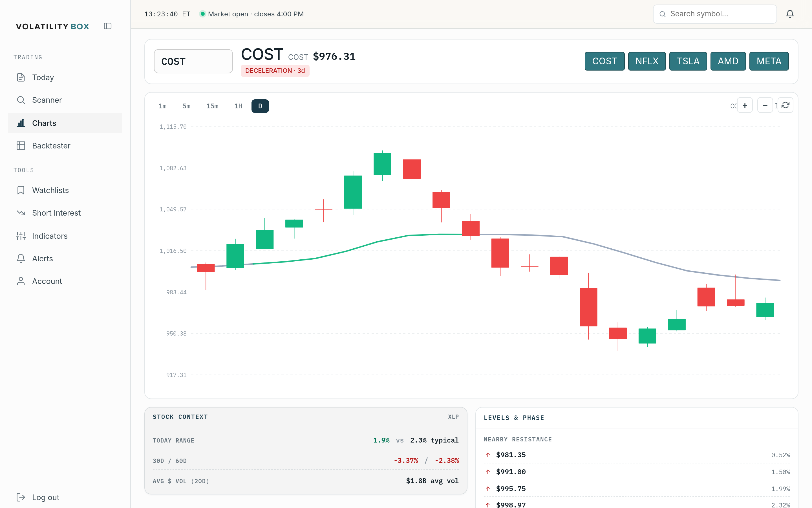
Task: Switch chart to 1H timeframe
Action: 238,106
